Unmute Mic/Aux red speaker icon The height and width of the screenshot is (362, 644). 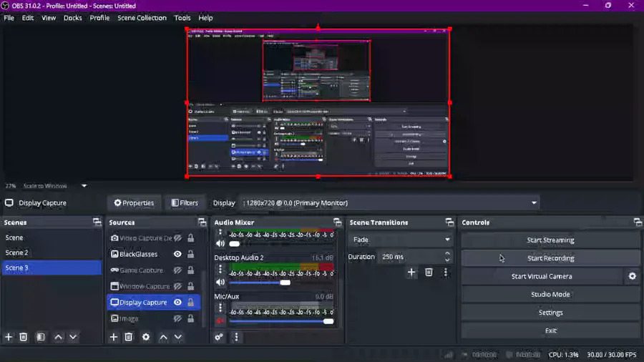pos(220,321)
